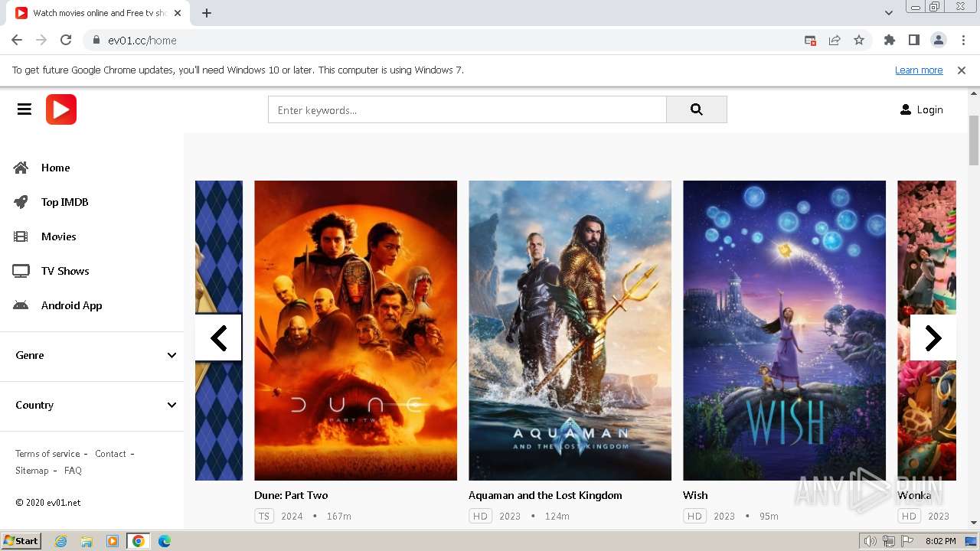Image resolution: width=980 pixels, height=551 pixels.
Task: Dismiss the Chrome update notice
Action: pos(962,70)
